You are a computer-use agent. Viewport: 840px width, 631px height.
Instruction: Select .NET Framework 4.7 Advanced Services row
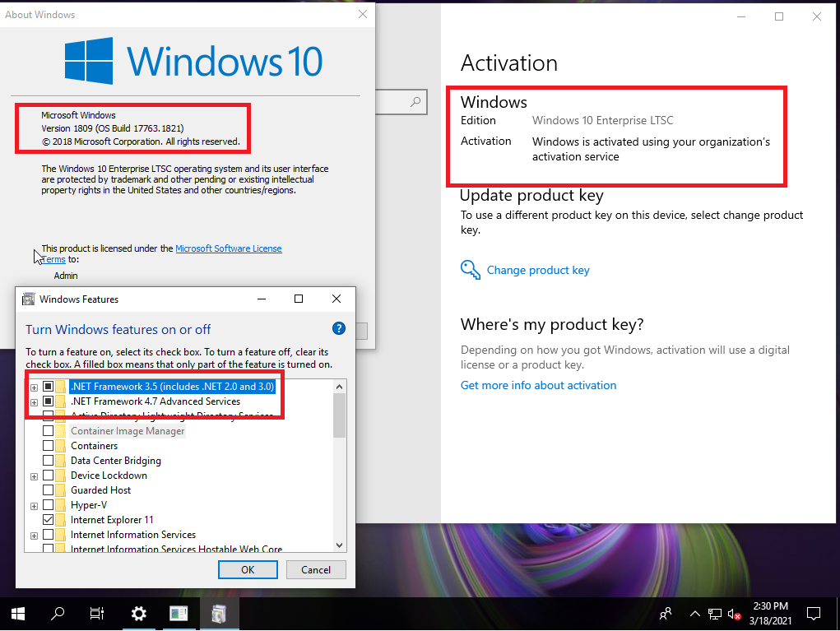point(155,401)
